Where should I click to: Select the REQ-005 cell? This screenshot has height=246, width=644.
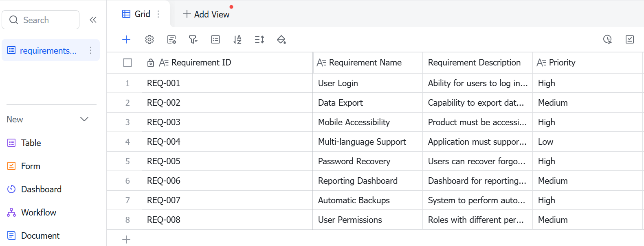click(226, 161)
